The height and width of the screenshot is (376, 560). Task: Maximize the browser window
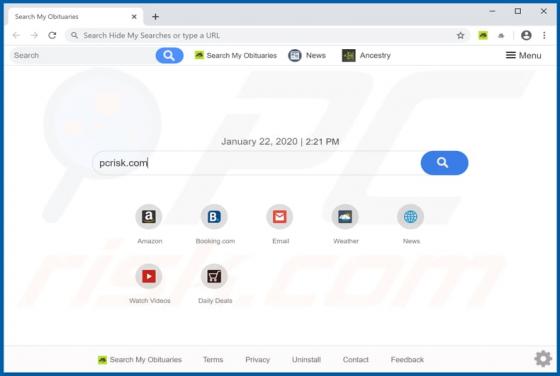pos(518,11)
